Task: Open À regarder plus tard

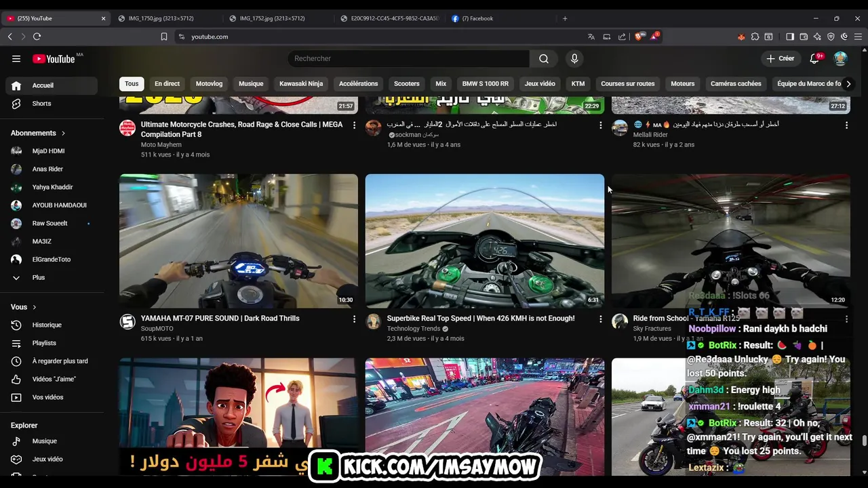Action: coord(52,361)
